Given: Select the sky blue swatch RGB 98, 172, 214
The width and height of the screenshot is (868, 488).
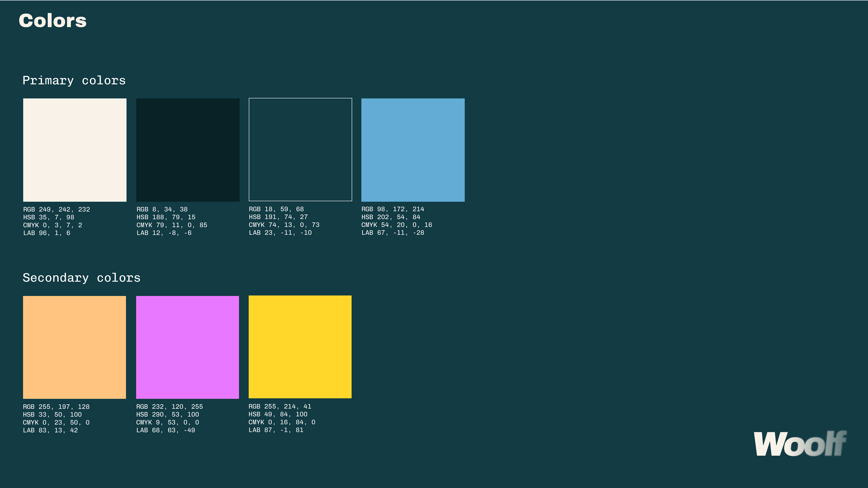Looking at the screenshot, I should coord(413,150).
